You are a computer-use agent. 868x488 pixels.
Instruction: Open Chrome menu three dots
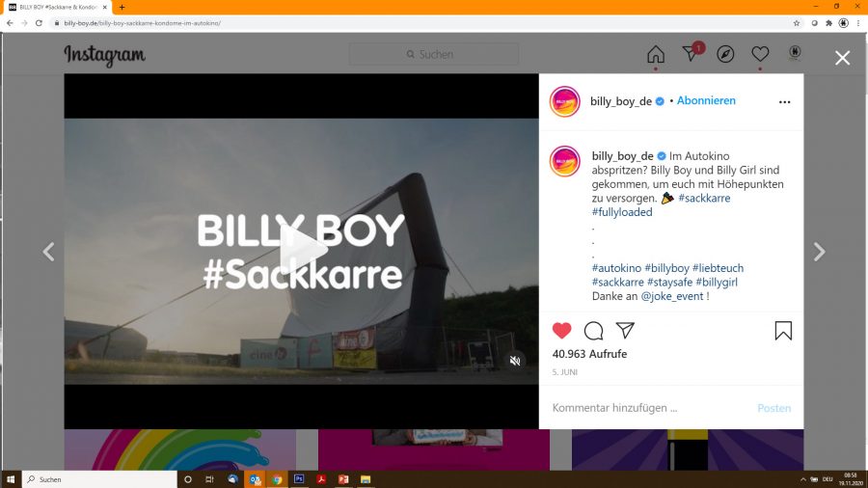coord(858,23)
